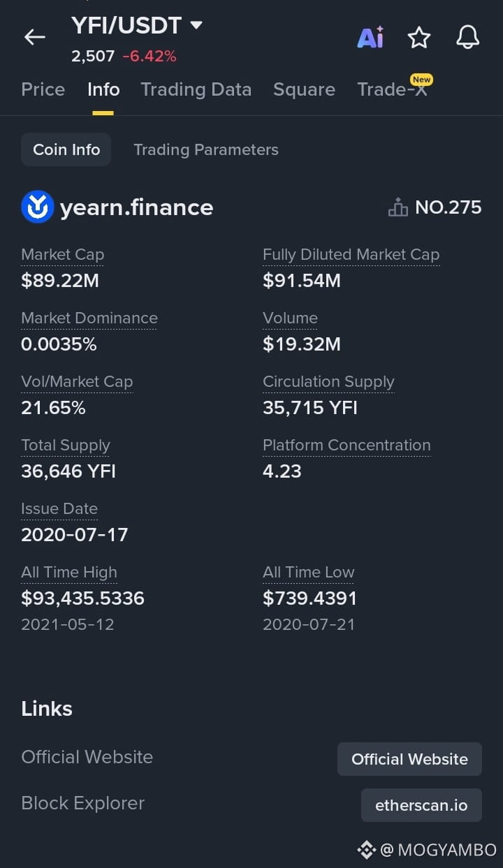Select the Coin Info toggle
The image size is (503, 868).
(66, 149)
